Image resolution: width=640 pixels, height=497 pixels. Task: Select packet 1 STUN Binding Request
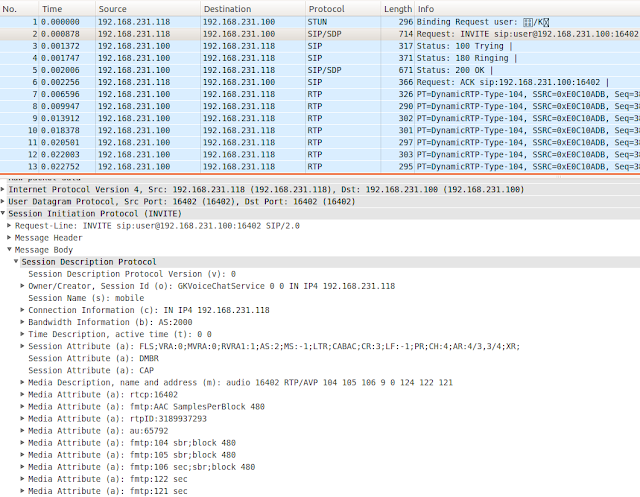(320, 22)
